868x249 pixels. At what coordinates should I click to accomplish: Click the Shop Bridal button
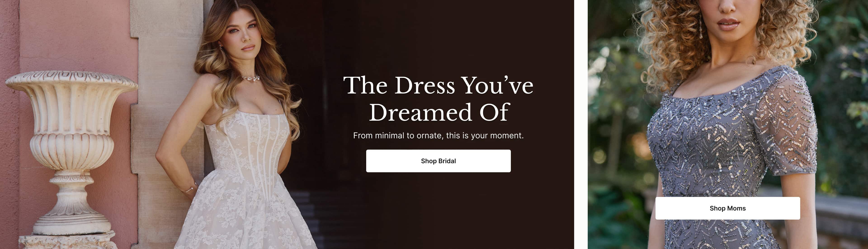point(438,161)
